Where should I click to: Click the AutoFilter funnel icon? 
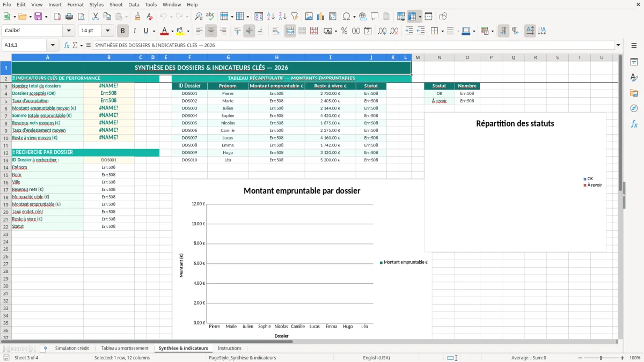coord(295,17)
